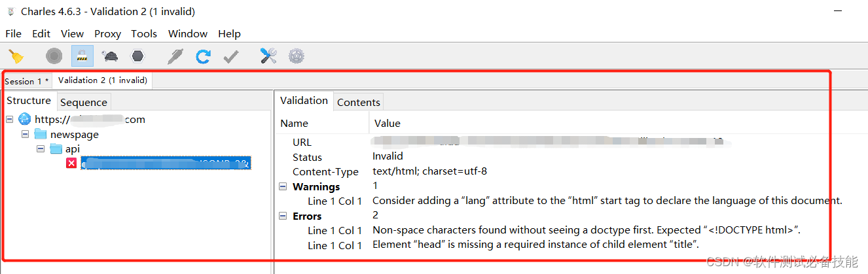
Task: Select the highlighted invalid request row
Action: point(166,163)
